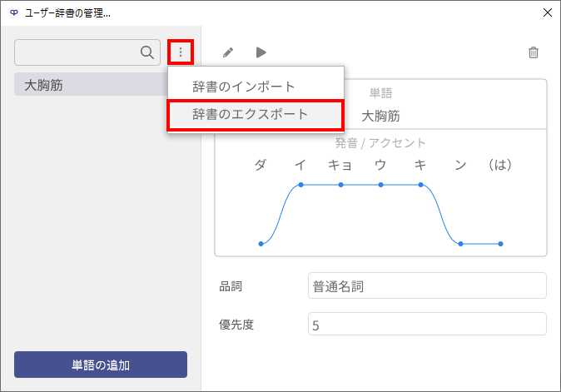561x392 pixels.
Task: Close the ユーザー辞書の管理 window
Action: pyautogui.click(x=548, y=12)
